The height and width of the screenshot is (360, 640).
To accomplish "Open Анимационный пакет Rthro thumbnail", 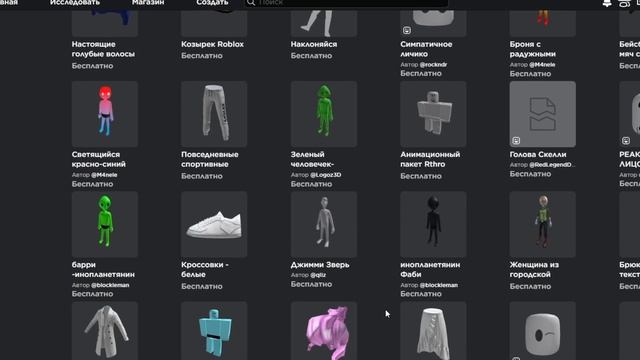I will (433, 114).
